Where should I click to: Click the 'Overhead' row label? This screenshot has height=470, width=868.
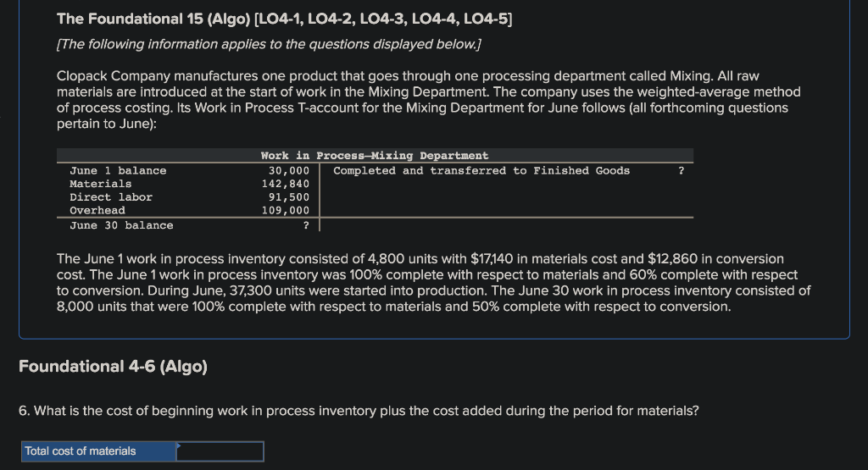pos(97,211)
